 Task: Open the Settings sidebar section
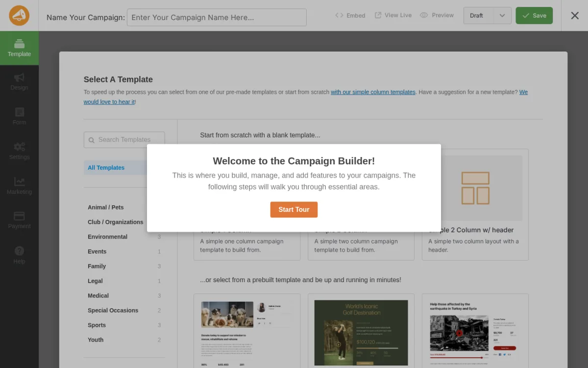pyautogui.click(x=19, y=152)
